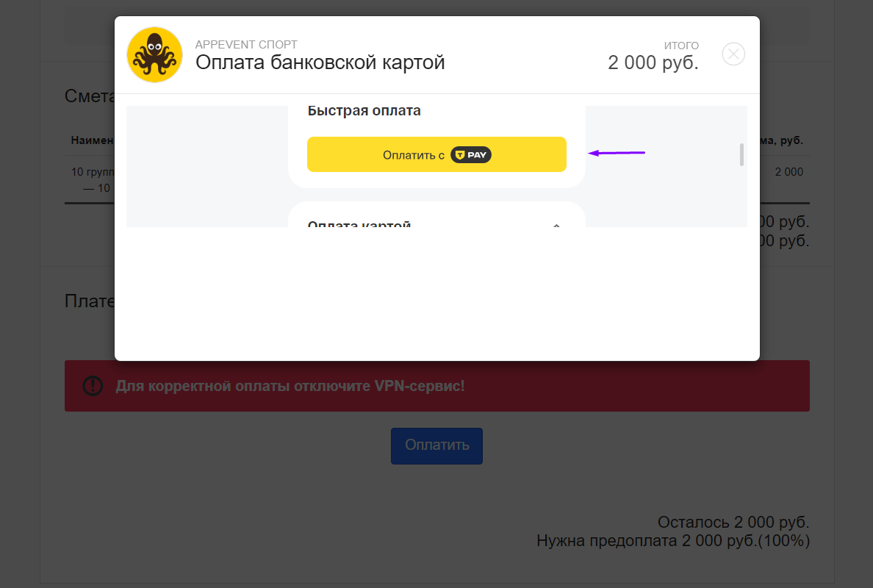Collapse the Оплата картой section chevron
Screen dimensions: 873x588
coord(556,225)
